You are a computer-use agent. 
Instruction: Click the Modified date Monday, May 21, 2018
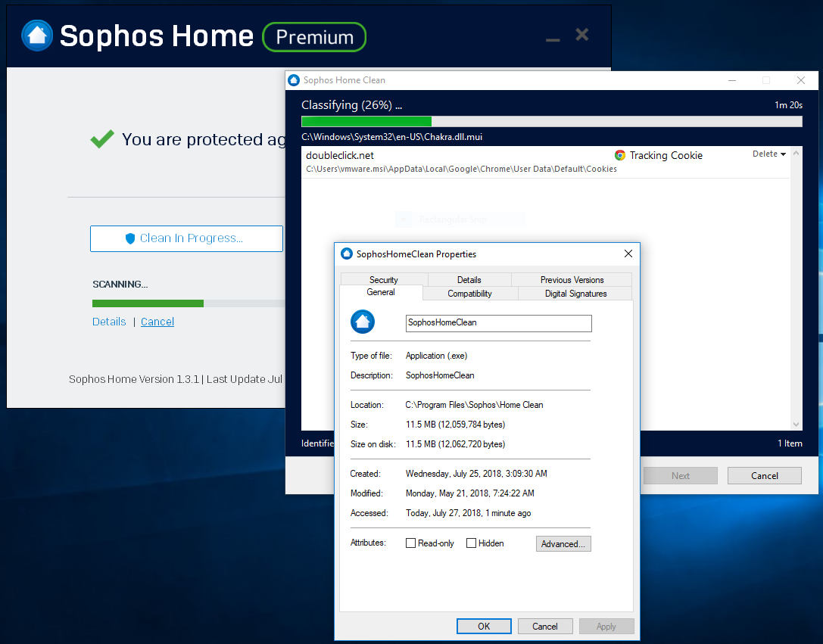(x=469, y=493)
